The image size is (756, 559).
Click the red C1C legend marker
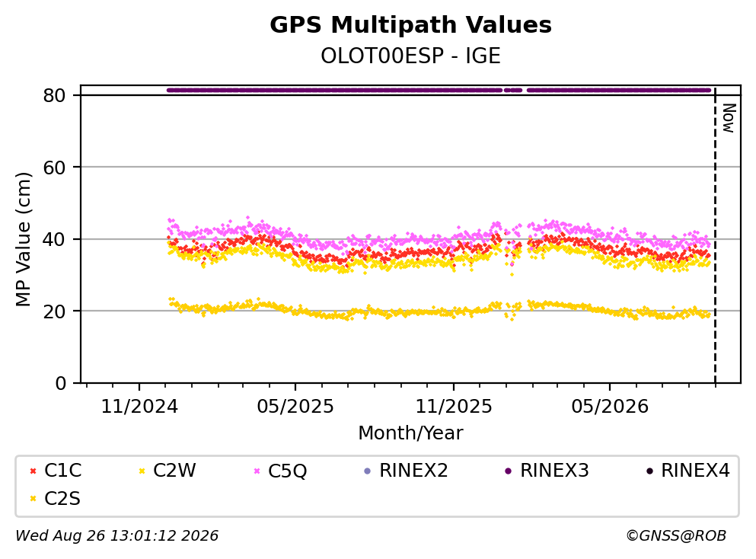33,471
